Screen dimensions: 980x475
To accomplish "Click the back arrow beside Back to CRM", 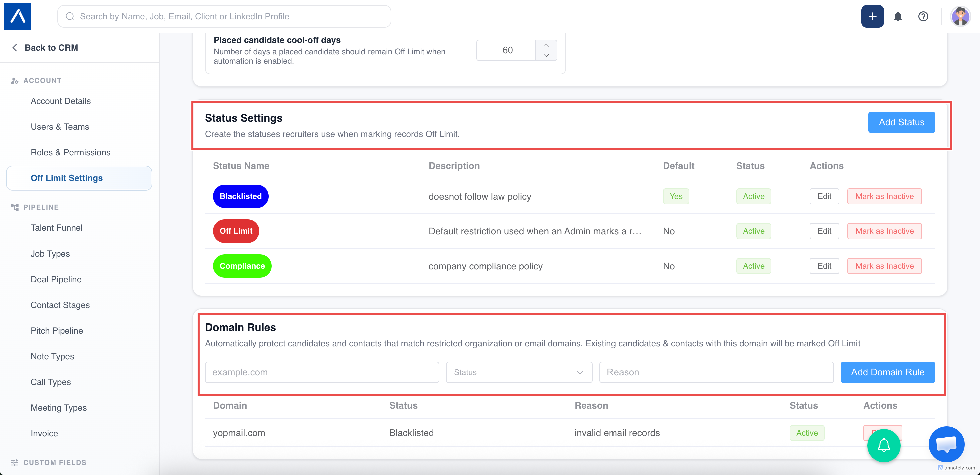I will coord(15,48).
